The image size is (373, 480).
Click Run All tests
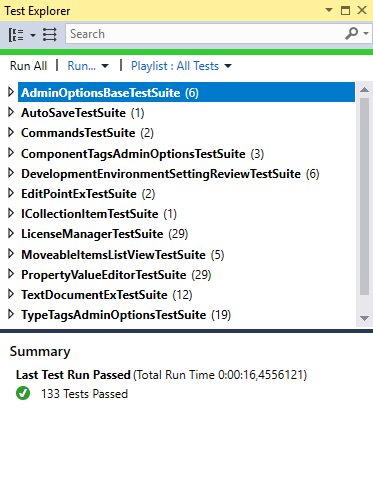tap(28, 66)
